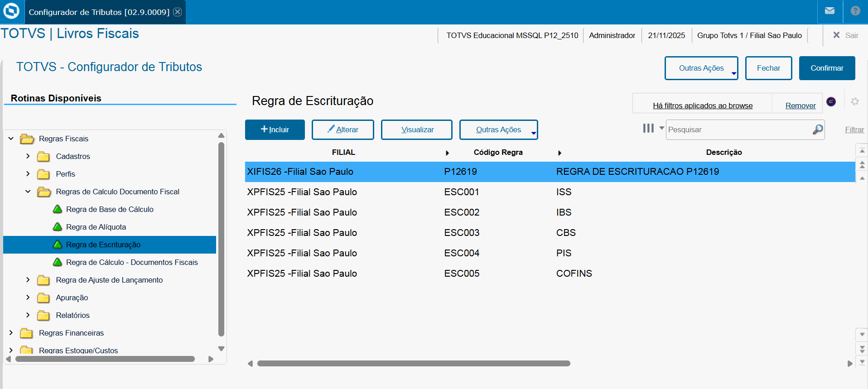Click the FILIAL column header

(343, 152)
